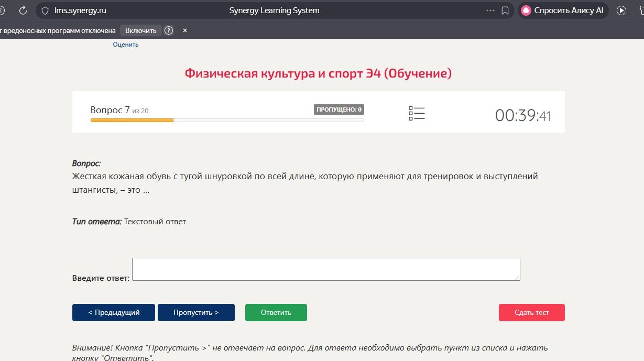644x361 pixels.
Task: Click the Внимание warning note text
Action: (x=310, y=353)
